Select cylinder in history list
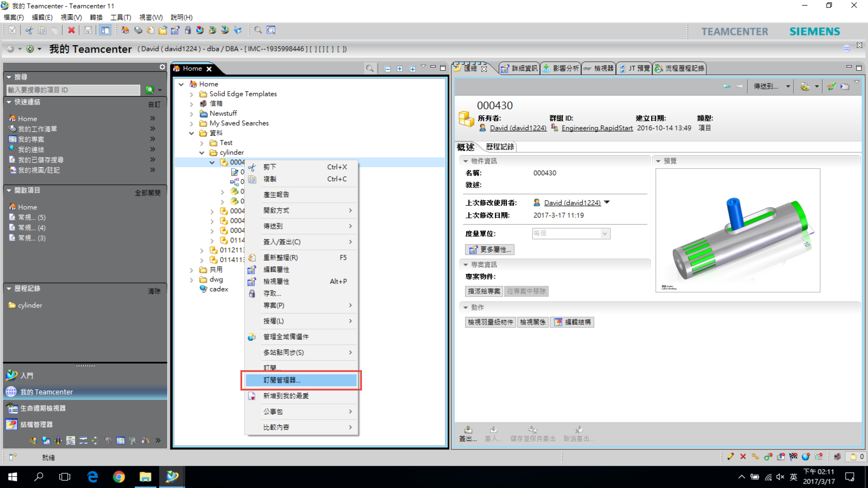868x488 pixels. pos(30,305)
